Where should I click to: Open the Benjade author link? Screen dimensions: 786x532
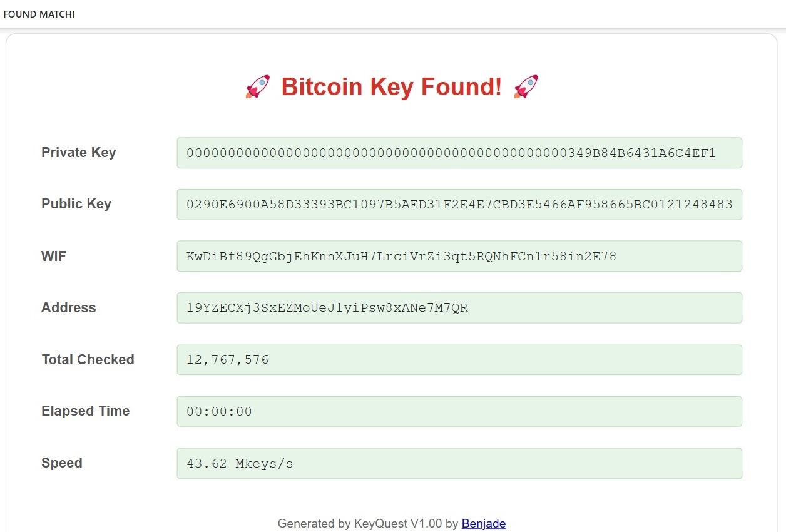tap(483, 523)
